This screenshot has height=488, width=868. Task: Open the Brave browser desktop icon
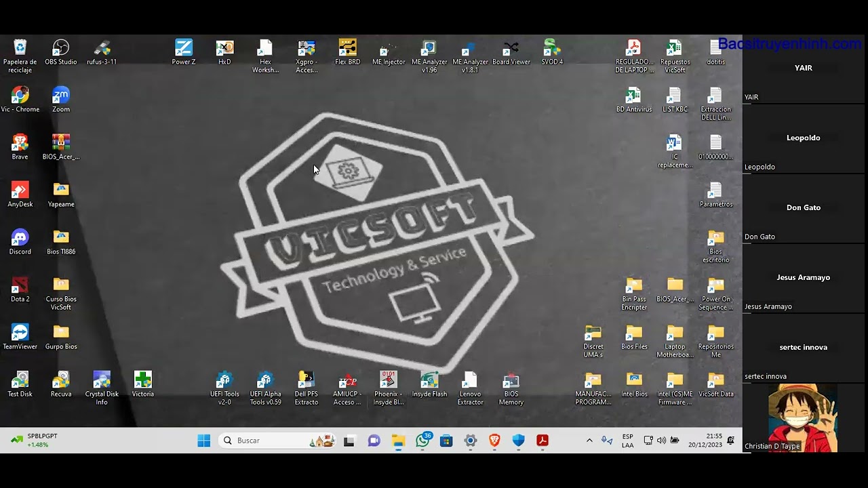point(20,147)
